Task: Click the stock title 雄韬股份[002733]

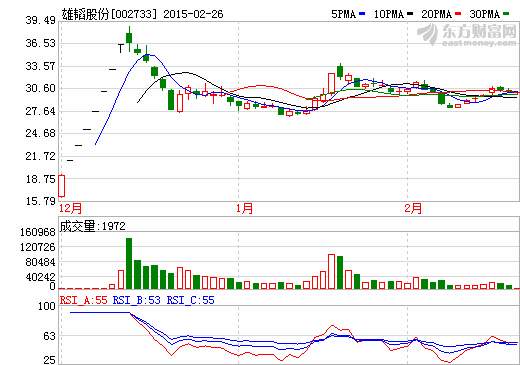Action: click(x=109, y=14)
